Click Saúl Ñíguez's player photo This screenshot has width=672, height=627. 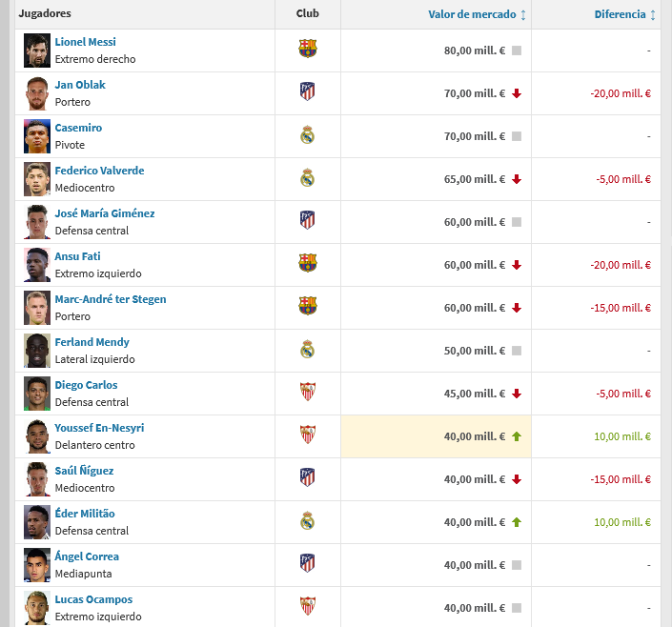(x=37, y=479)
